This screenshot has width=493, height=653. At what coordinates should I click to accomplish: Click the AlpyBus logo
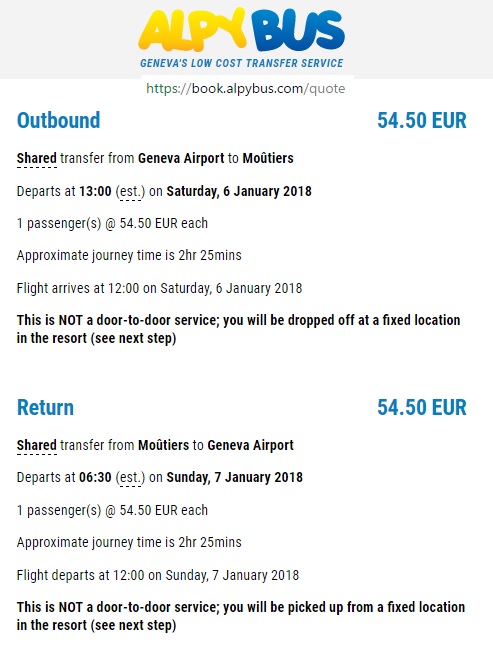[x=242, y=31]
